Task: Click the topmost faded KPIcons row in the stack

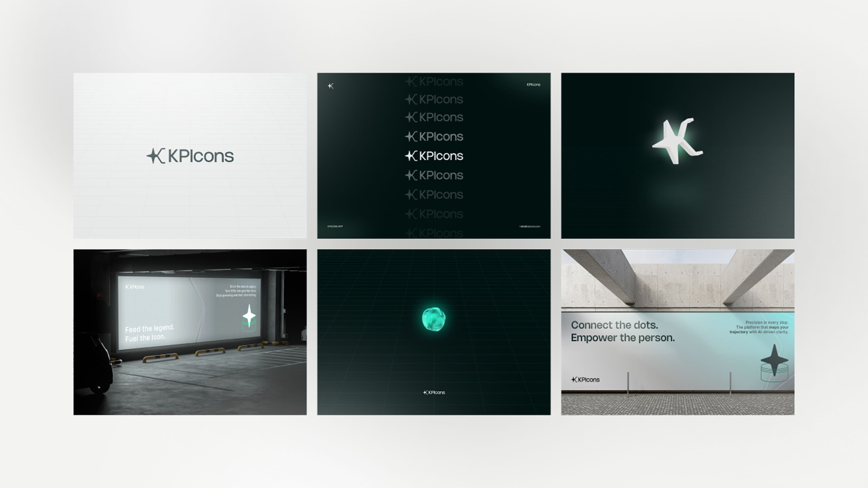Action: [x=434, y=81]
